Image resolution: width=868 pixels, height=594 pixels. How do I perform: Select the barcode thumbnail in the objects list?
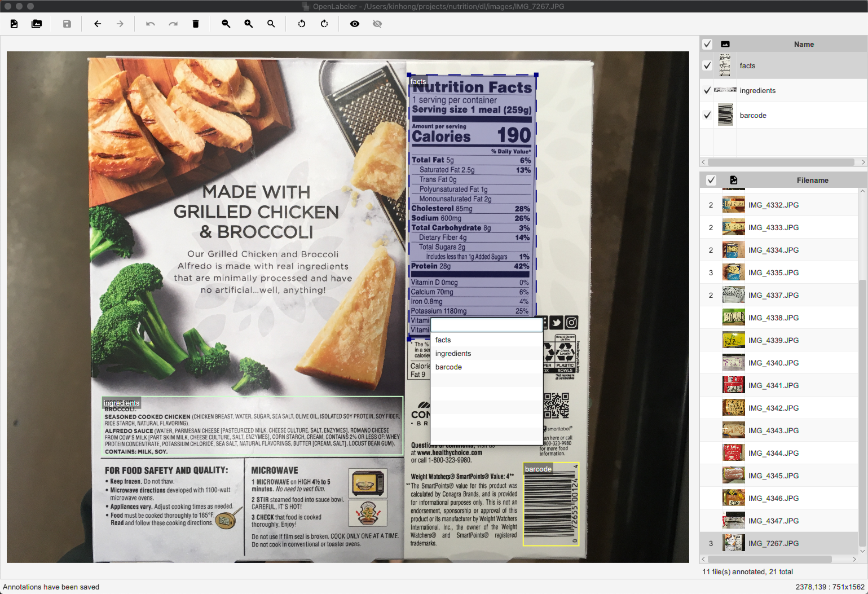point(725,115)
